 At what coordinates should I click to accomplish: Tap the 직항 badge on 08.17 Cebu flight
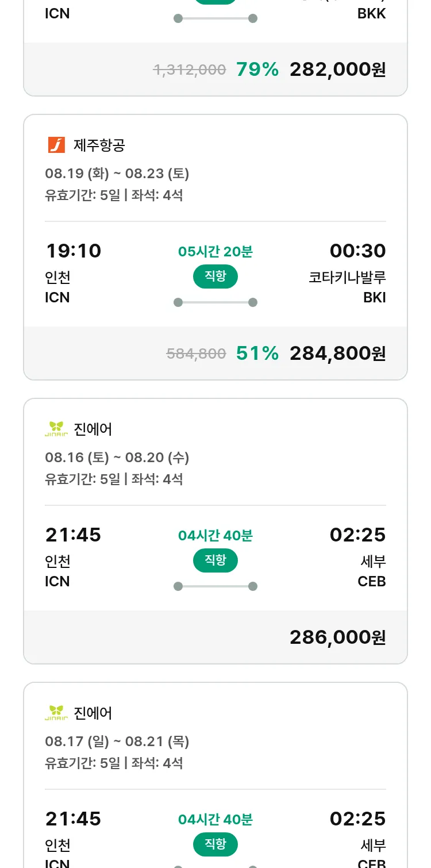[215, 844]
